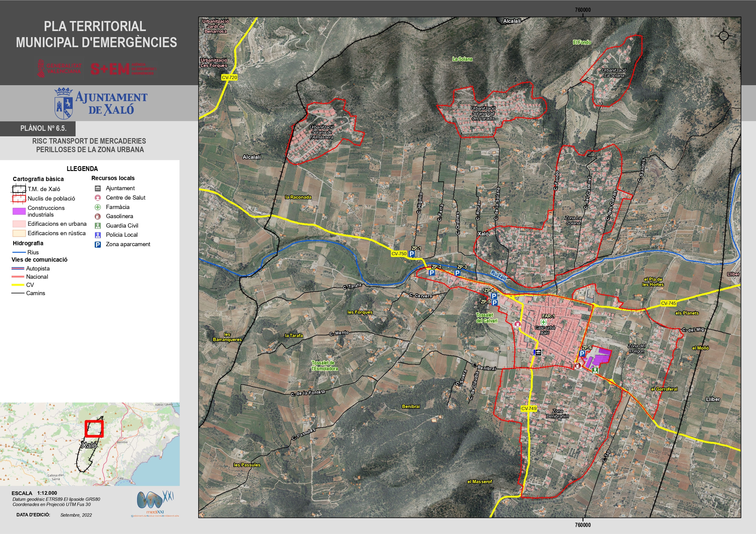
Task: Click the ZP-1 parking icon on map
Action: tap(412, 254)
